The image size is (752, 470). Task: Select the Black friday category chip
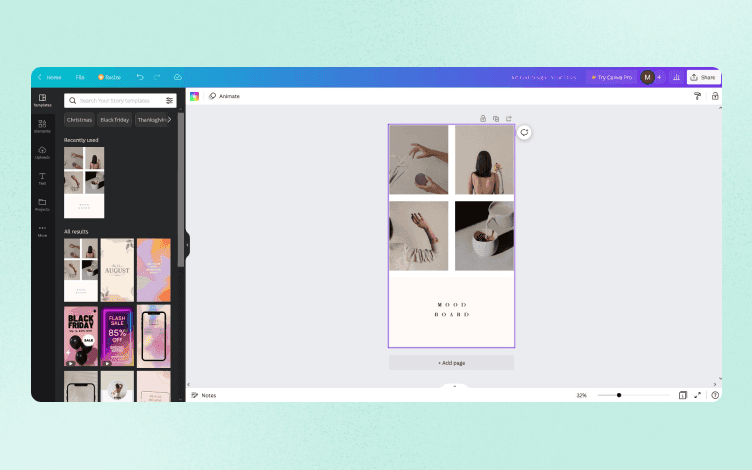click(x=115, y=120)
